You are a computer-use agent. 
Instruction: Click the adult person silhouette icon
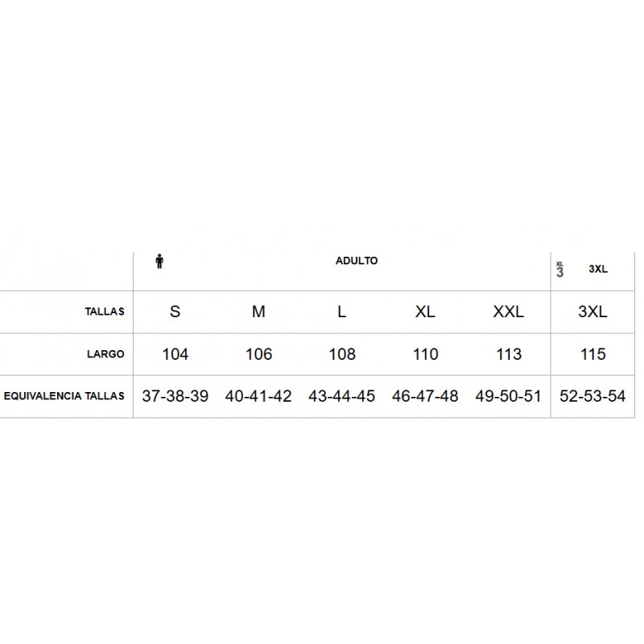159,261
